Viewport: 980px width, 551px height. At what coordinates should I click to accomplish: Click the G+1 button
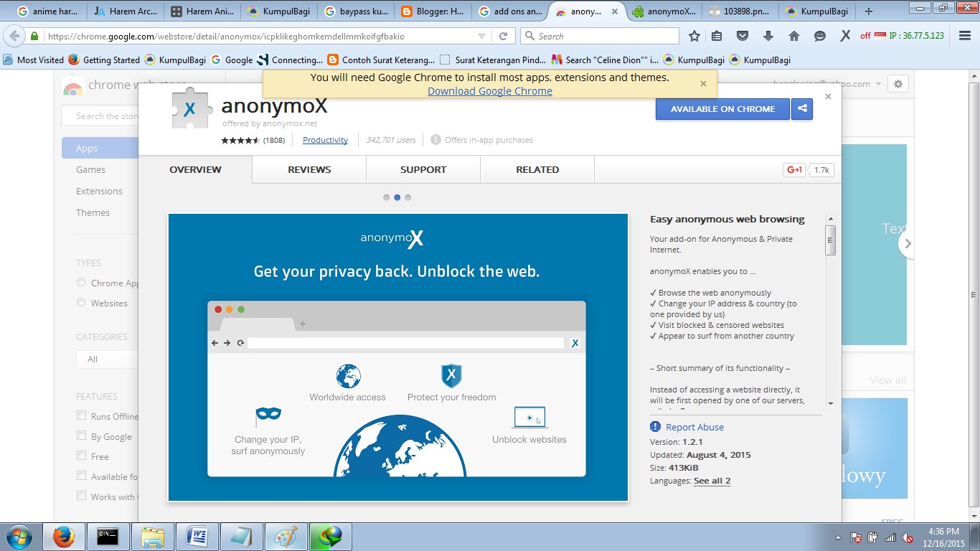click(x=794, y=170)
